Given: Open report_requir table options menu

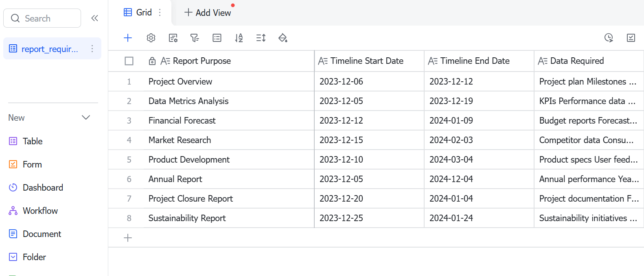Looking at the screenshot, I should (x=92, y=49).
